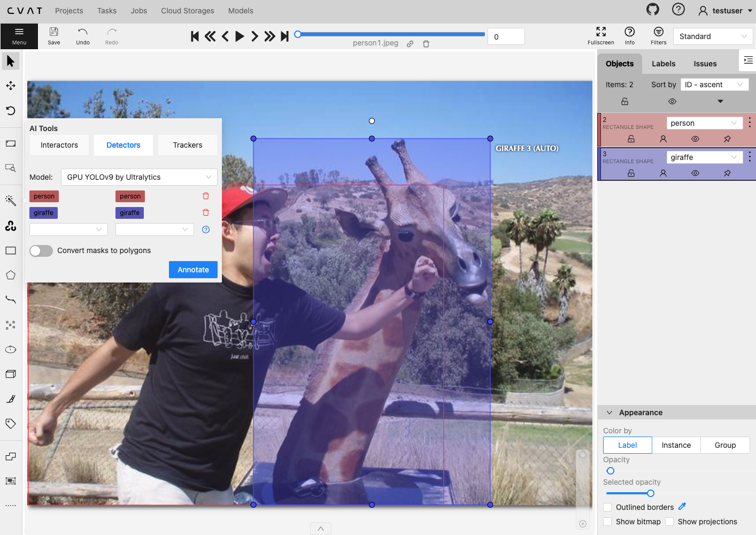Activate the move image tool
Screen dimensions: 756x535
(x=11, y=86)
